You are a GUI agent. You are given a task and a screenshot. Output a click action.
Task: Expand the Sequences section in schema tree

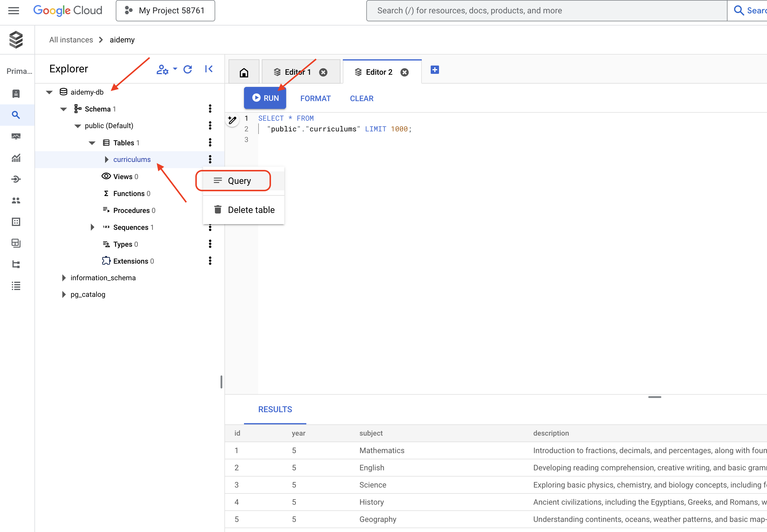tap(92, 227)
